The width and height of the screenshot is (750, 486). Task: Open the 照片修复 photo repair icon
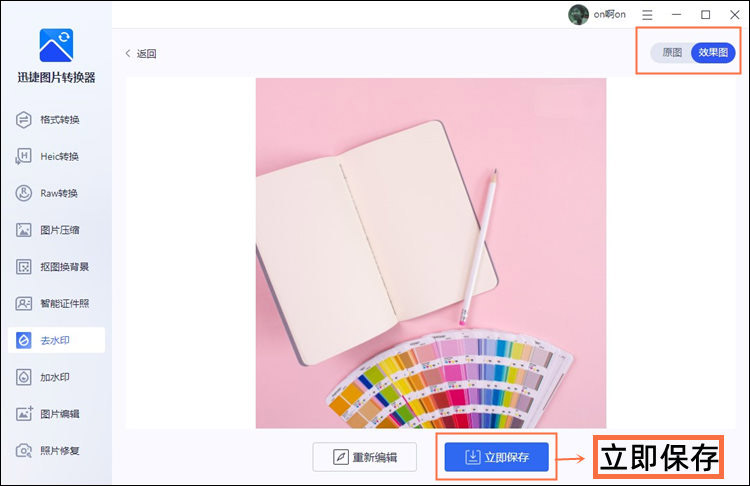[x=23, y=451]
